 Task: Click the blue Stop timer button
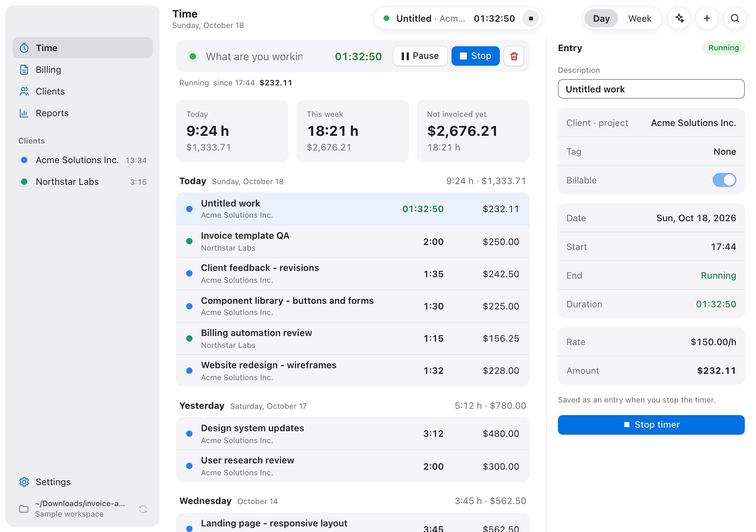click(651, 425)
